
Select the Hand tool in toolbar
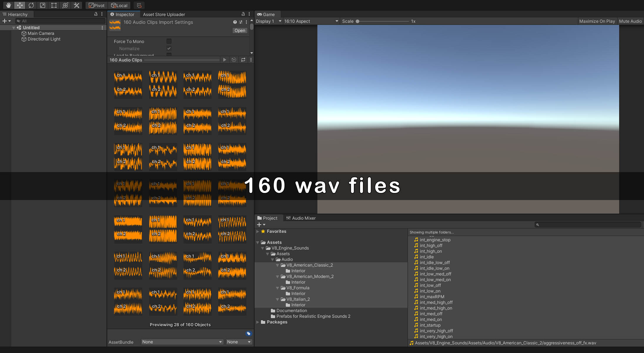[x=8, y=5]
